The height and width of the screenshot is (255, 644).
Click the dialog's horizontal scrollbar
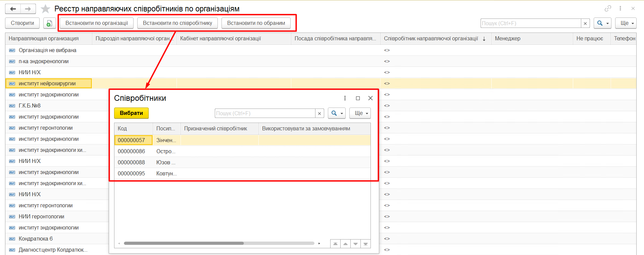pyautogui.click(x=184, y=243)
